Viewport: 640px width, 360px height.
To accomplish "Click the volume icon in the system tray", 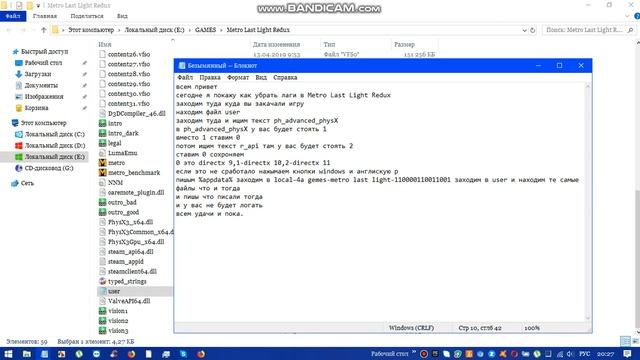I will (570, 354).
